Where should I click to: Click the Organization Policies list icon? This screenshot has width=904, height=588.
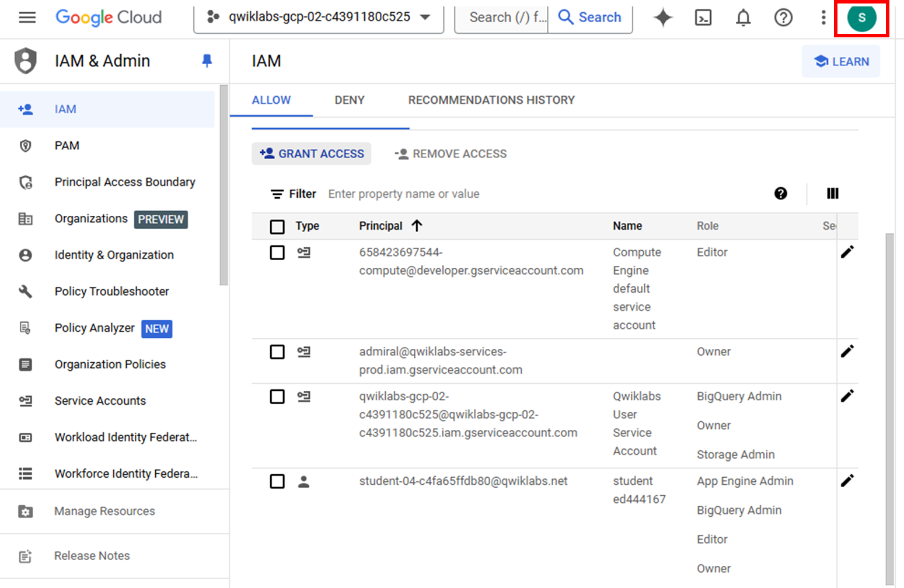(x=26, y=365)
